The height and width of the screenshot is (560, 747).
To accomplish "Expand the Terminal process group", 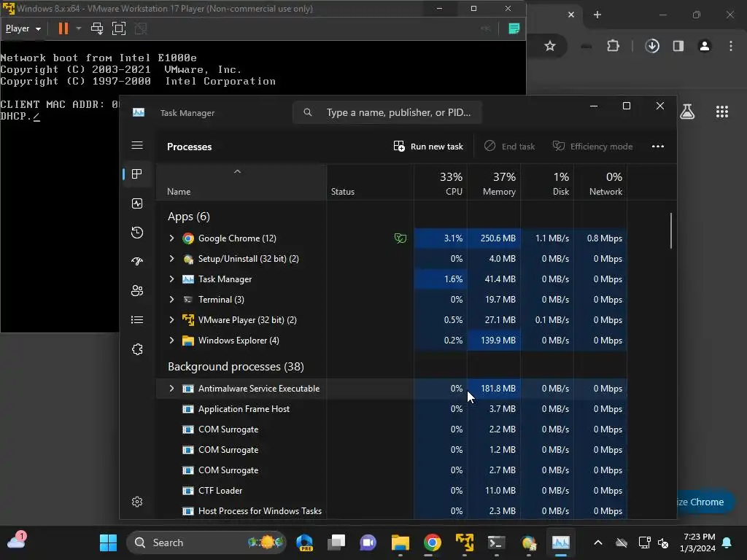I will tap(171, 300).
